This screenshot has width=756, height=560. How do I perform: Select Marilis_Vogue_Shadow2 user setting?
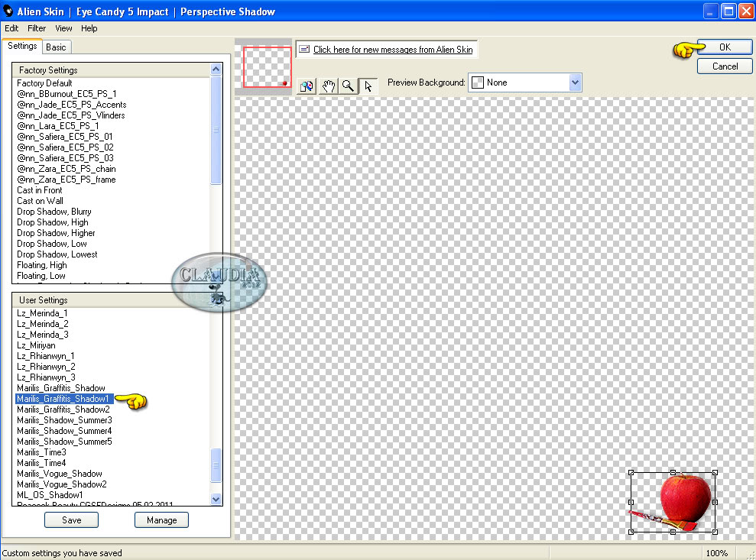tap(62, 484)
